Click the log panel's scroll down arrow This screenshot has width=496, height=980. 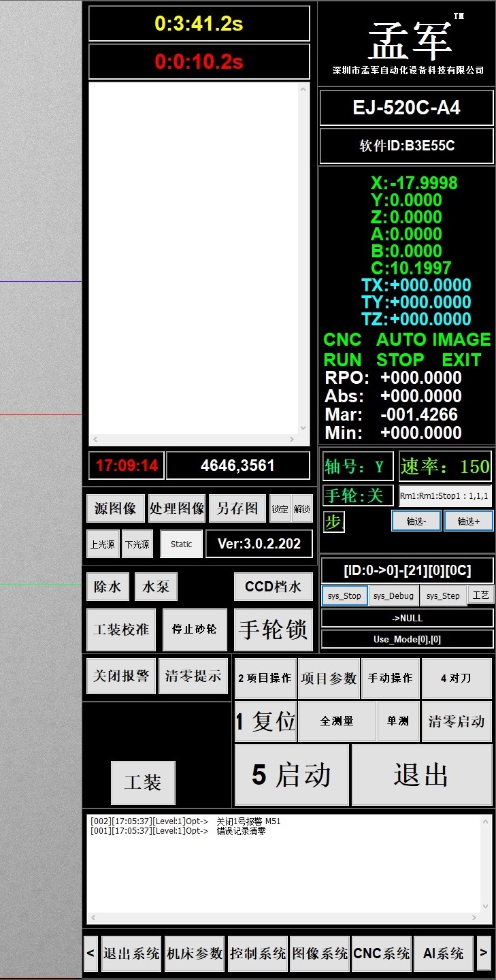(485, 906)
